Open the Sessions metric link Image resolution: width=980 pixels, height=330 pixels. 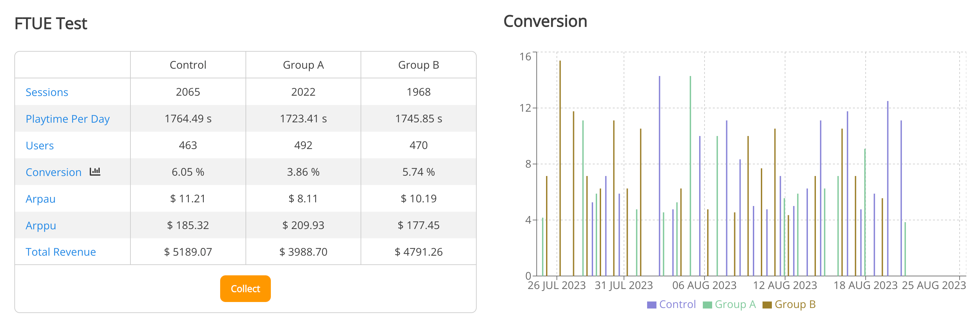coord(47,92)
